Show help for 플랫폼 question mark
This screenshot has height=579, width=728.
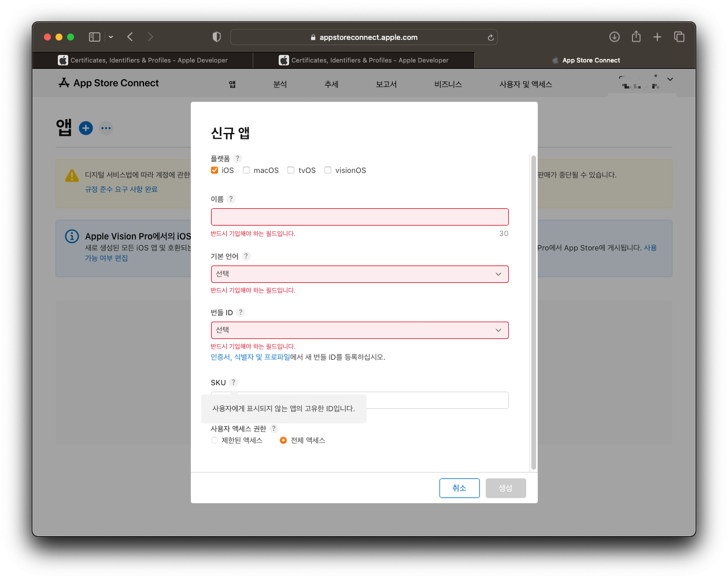[237, 158]
